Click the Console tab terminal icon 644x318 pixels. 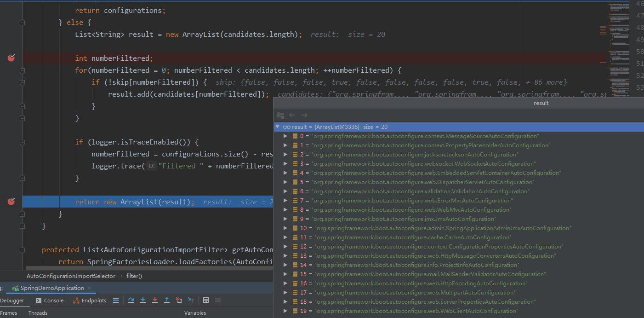point(39,301)
